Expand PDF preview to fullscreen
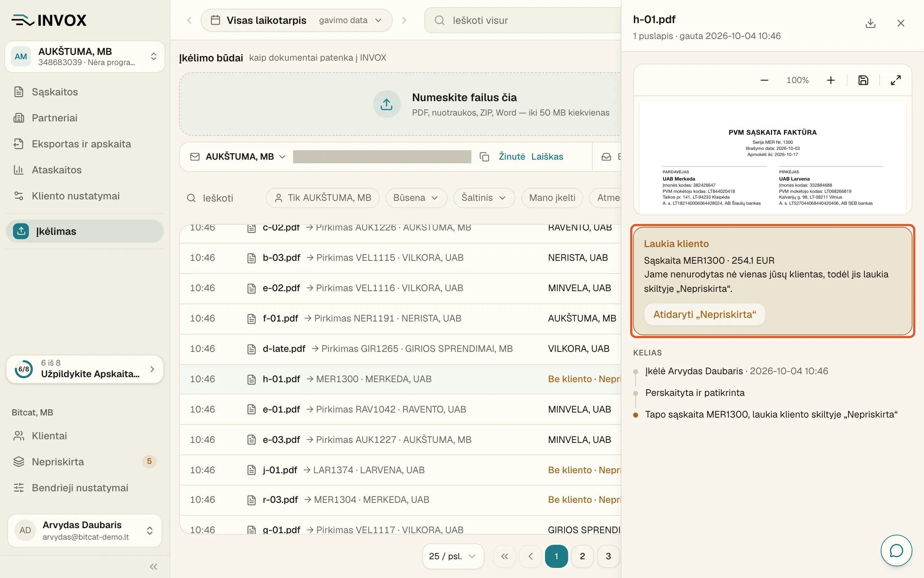Screen dimensions: 924x578 (896, 80)
